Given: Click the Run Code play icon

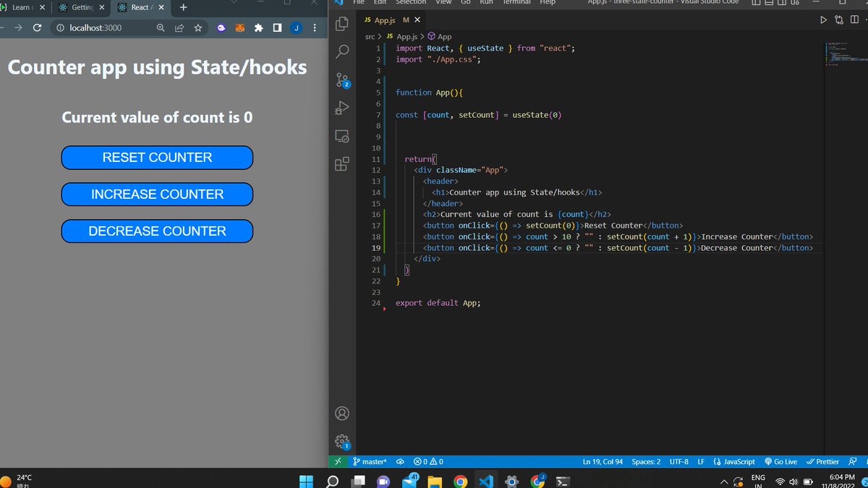Looking at the screenshot, I should point(823,20).
